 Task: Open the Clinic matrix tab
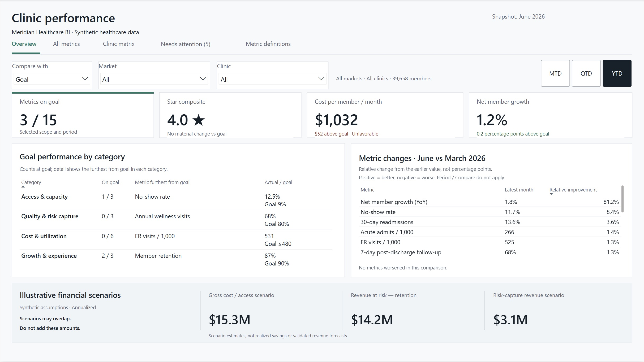119,44
